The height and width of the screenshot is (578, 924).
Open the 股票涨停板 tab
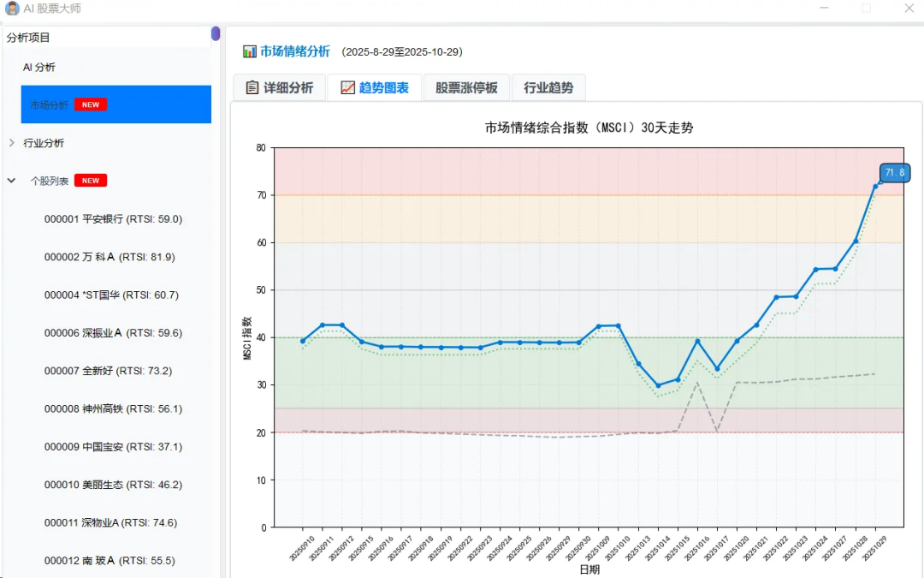(x=466, y=87)
